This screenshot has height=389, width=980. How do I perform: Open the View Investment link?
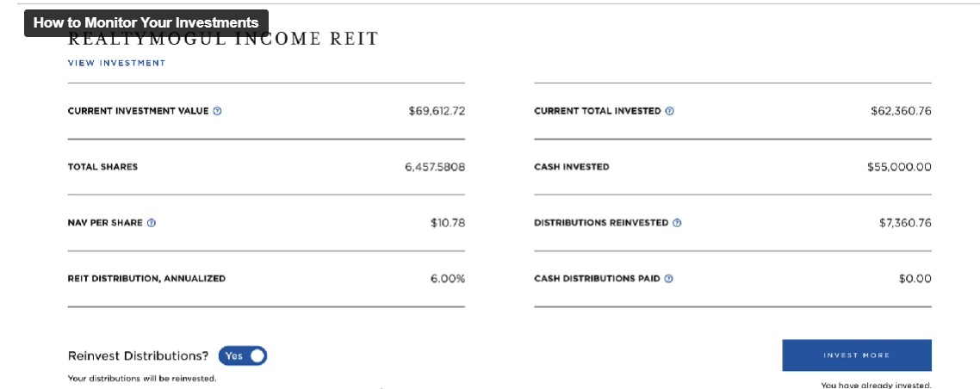(116, 63)
